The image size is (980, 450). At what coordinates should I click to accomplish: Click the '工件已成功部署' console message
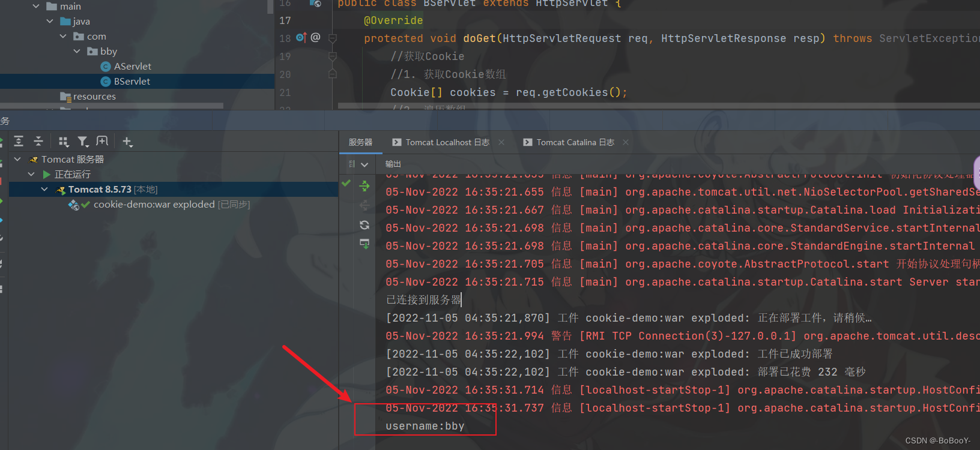pos(795,354)
